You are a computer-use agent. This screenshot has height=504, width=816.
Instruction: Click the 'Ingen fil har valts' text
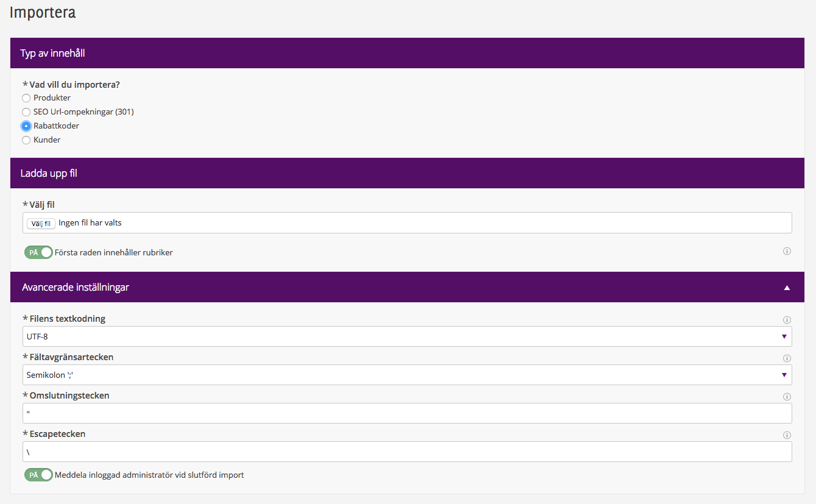tap(90, 223)
